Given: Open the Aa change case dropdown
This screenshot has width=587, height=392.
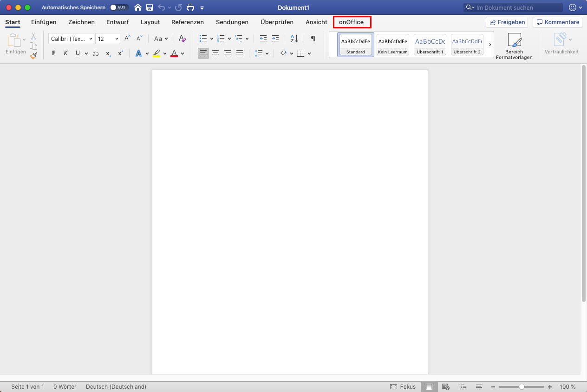Looking at the screenshot, I should tap(161, 39).
